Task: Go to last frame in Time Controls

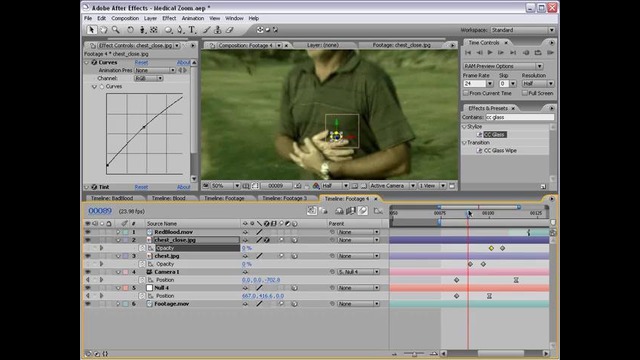Action: coord(513,53)
